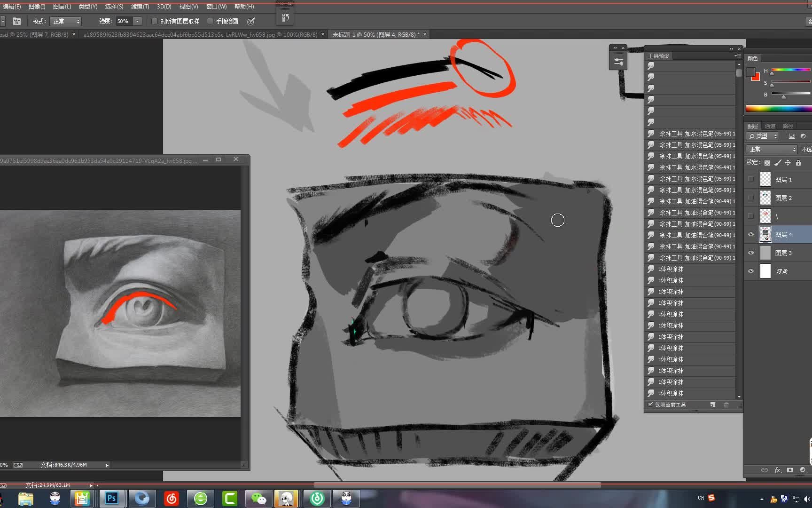Collapse the Tool Presets panel to icons
This screenshot has height=508, width=812.
pyautogui.click(x=731, y=48)
